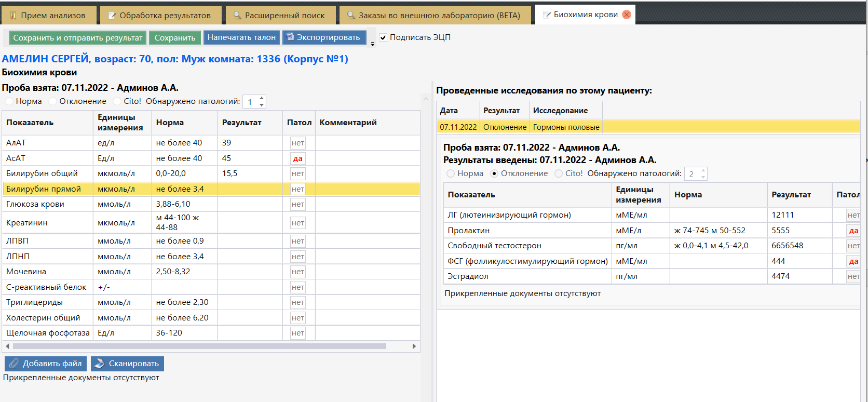Close the Биохимия крови tab
This screenshot has width=868, height=402.
click(x=627, y=15)
